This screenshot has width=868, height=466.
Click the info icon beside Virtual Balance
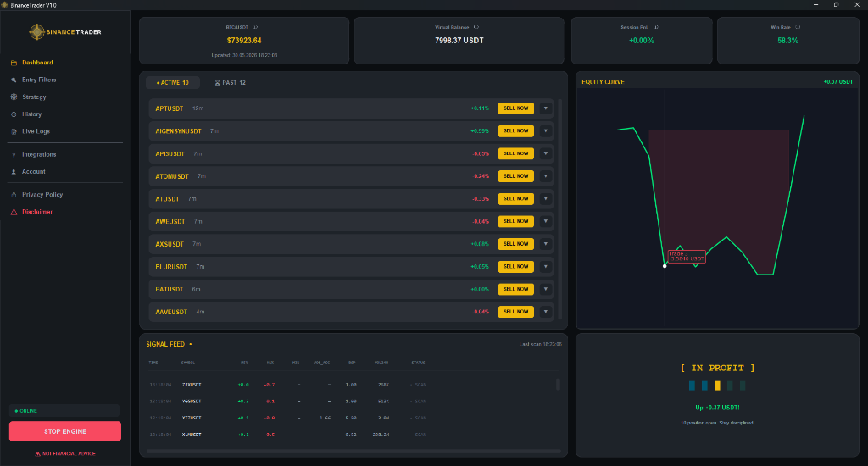476,26
